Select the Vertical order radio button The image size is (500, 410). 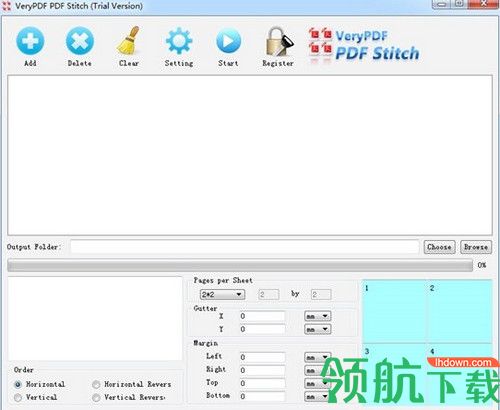[18, 397]
